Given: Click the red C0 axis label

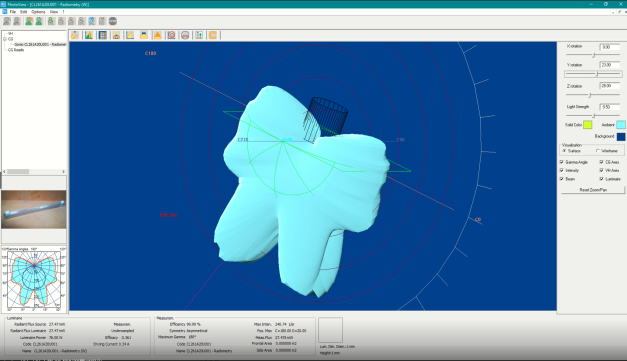Looking at the screenshot, I should coord(478,219).
